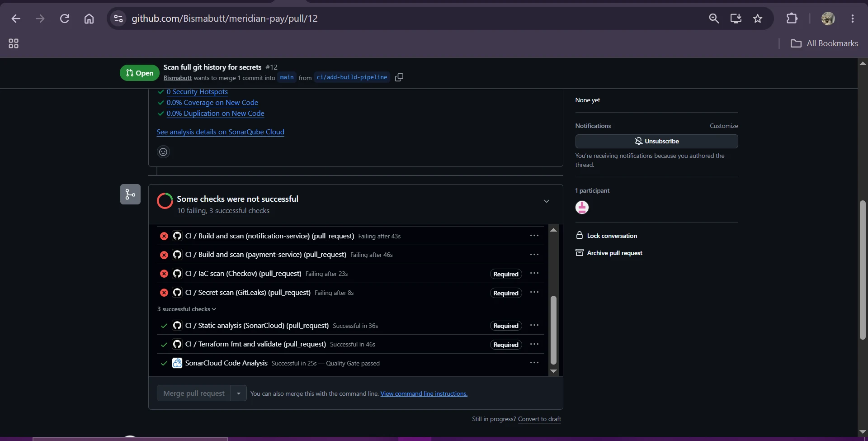This screenshot has width=868, height=441.
Task: Reload the current page
Action: point(65,19)
